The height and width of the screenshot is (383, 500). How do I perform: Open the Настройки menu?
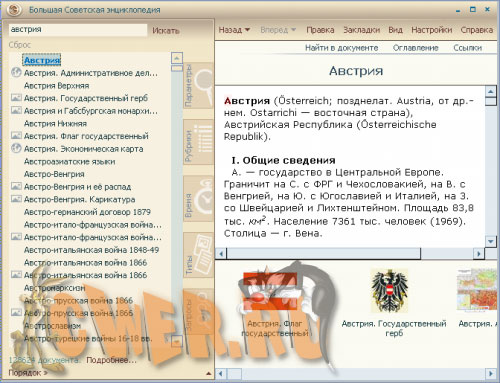coord(431,30)
